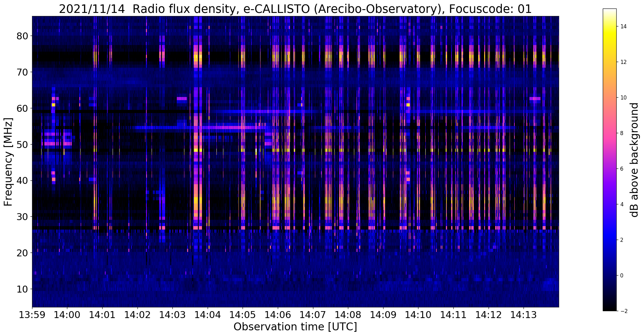Click the colorbar tick value 12
Screen dimensions: 644x336
coord(623,62)
